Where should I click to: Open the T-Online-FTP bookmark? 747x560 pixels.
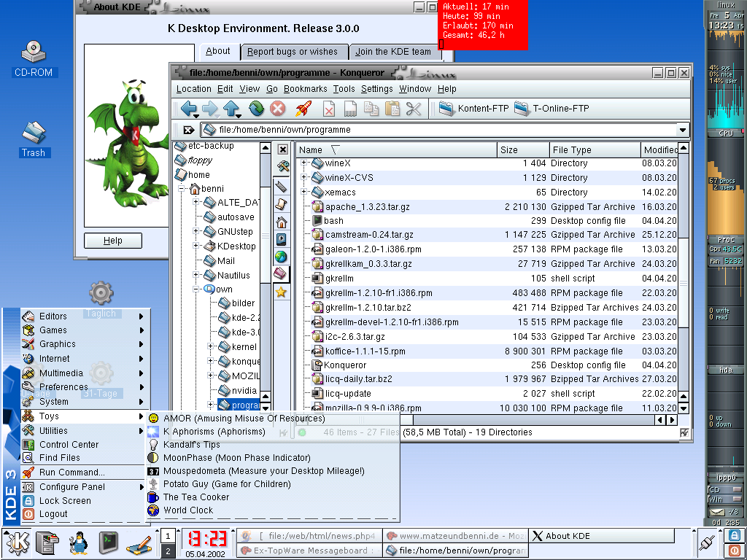point(551,109)
